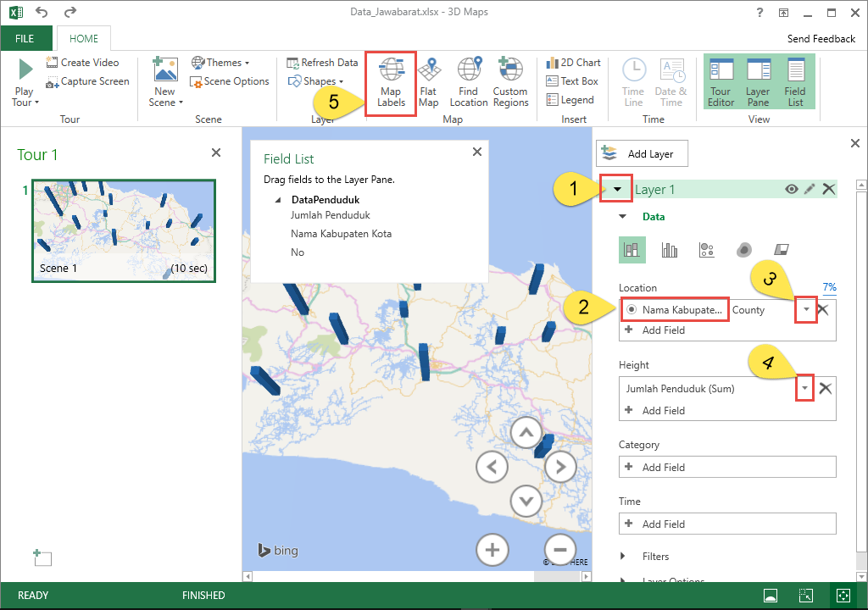Switch to the HOME ribbon tab

click(83, 38)
